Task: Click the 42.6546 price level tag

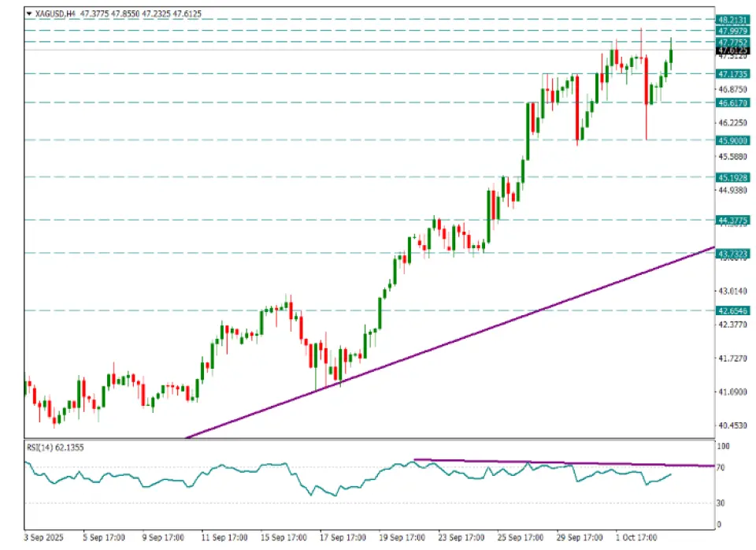Action: point(732,311)
